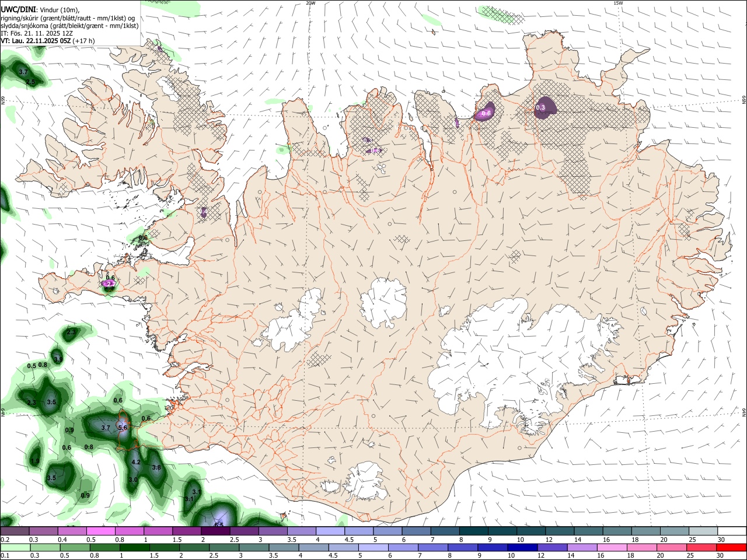Select the 1–1.5 darkest green rain legend swatch

tap(134, 548)
